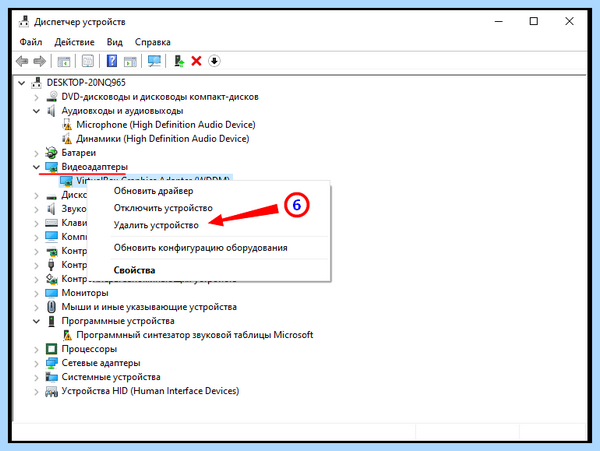Expand the Устройства HID category
The width and height of the screenshot is (600, 451).
[36, 392]
